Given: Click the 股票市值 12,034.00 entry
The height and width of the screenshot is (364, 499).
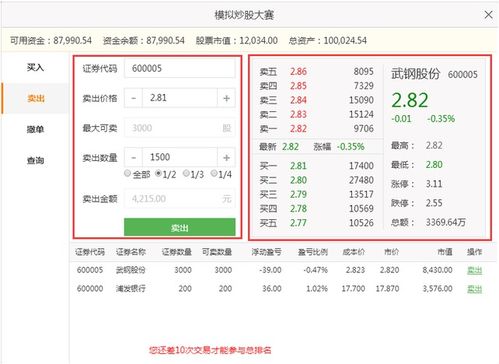Looking at the screenshot, I should [237, 41].
